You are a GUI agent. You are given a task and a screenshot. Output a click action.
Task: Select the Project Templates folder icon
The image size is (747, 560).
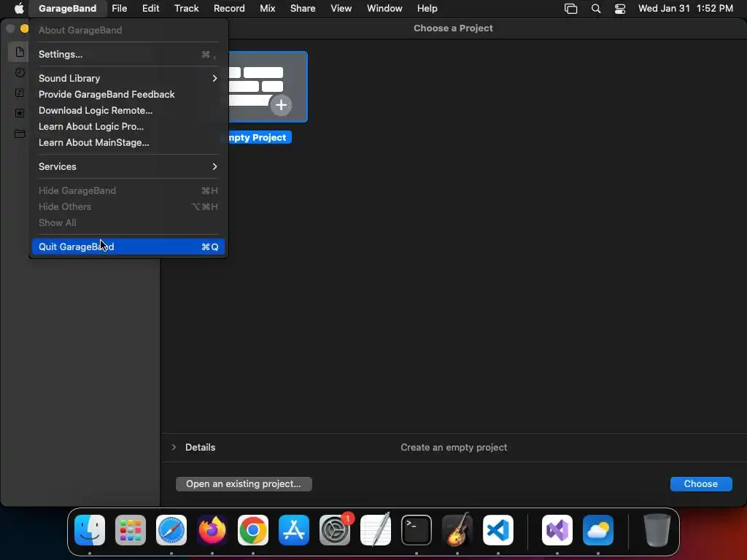point(20,134)
